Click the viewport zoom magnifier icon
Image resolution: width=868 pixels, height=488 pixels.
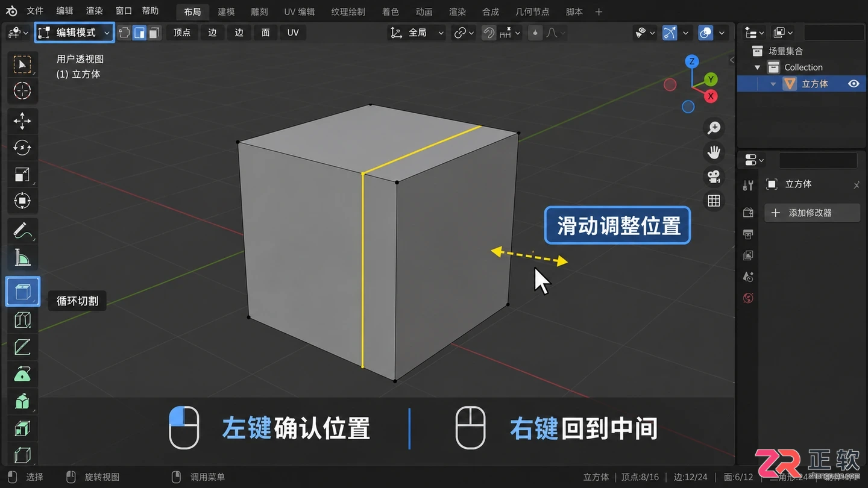pyautogui.click(x=714, y=128)
